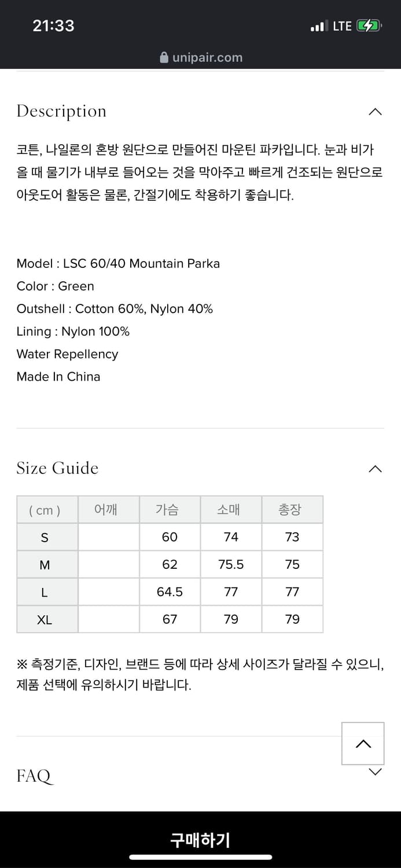Select the S row in the size table

click(46, 537)
